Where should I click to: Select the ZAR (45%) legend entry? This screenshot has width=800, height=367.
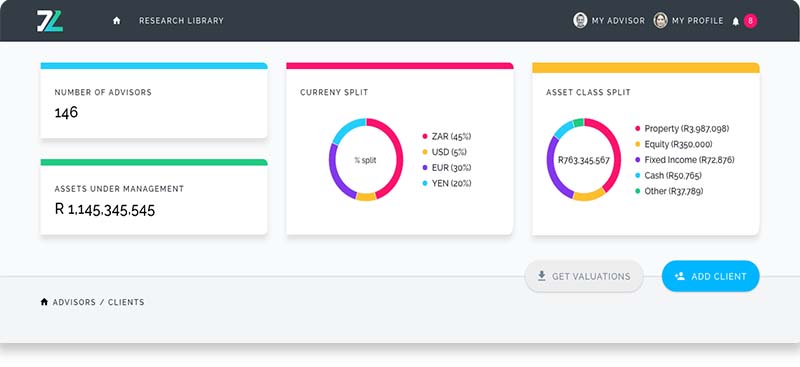pos(447,136)
